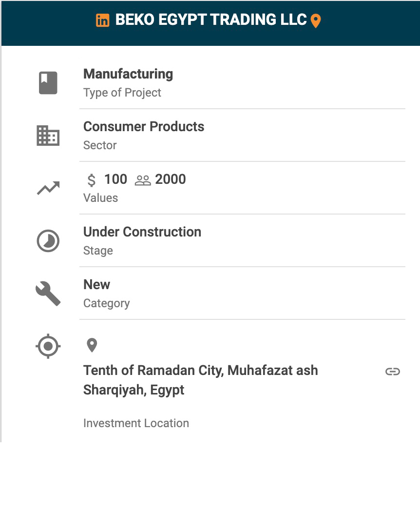Click the BEKO EGYPT TRADING LLC title

click(x=211, y=20)
